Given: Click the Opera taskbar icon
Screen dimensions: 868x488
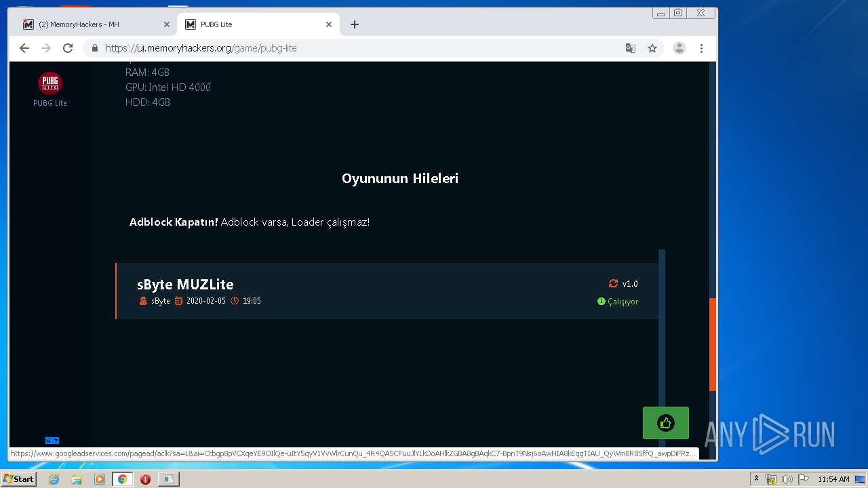Looking at the screenshot, I should pos(145,479).
